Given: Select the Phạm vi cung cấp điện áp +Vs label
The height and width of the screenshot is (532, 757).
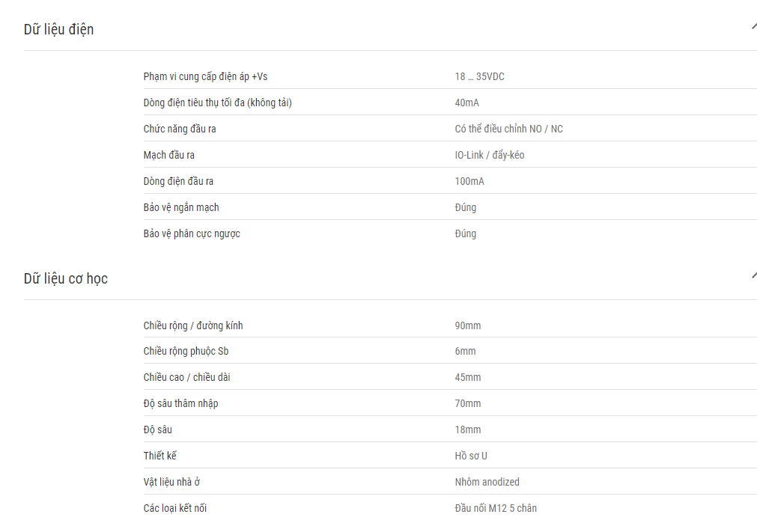Looking at the screenshot, I should (205, 76).
